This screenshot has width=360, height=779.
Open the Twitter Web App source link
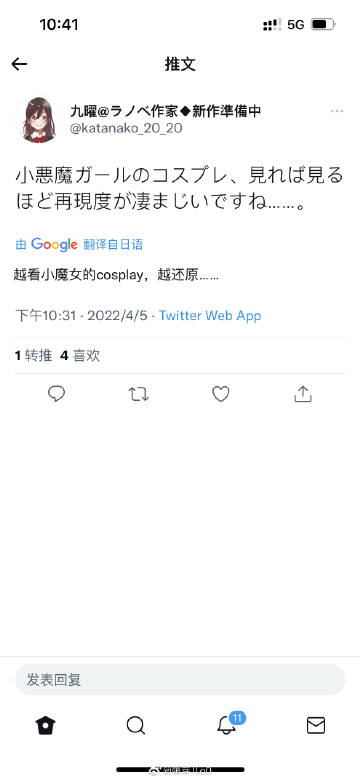[x=210, y=315]
